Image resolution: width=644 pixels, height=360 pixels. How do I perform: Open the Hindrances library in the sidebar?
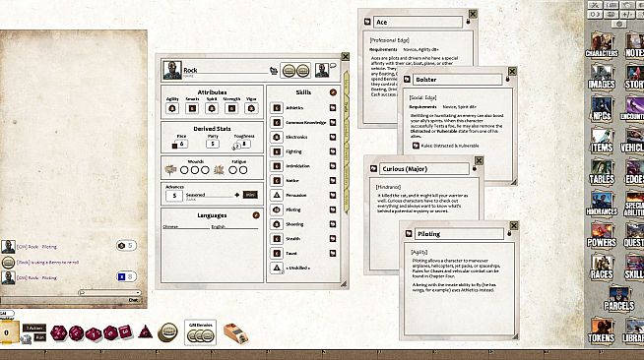602,204
